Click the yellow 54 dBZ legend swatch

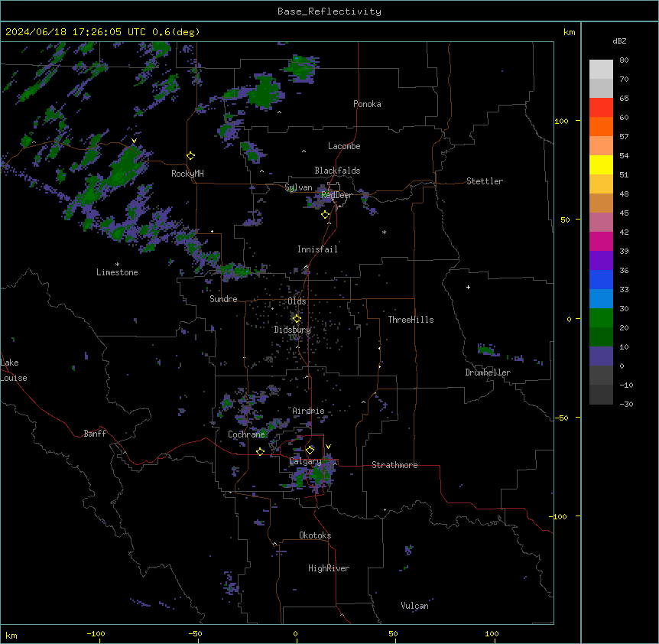(x=601, y=164)
